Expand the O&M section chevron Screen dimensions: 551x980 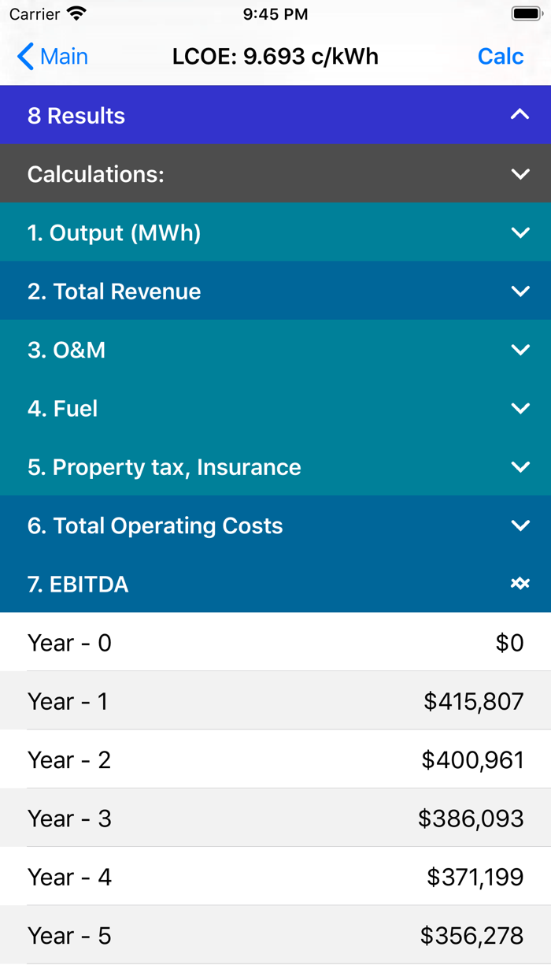click(520, 350)
